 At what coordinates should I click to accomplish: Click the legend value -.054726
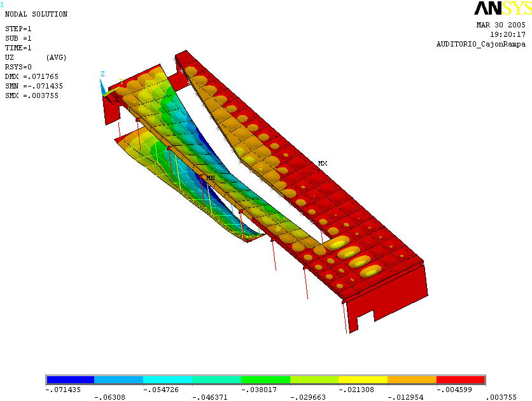tap(161, 390)
